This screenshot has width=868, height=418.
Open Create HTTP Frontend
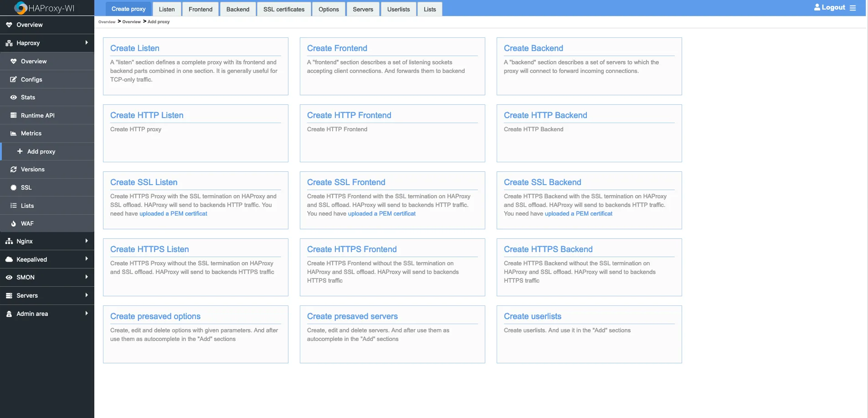(x=349, y=115)
